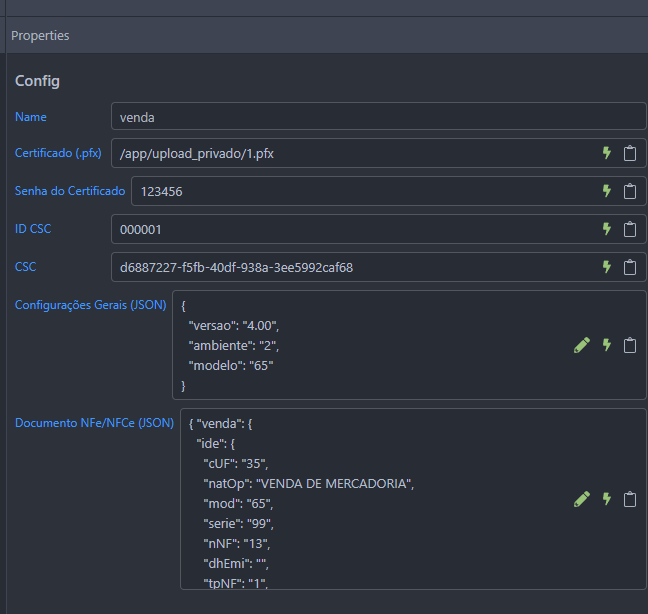Click clipboard icon in Certificado (.pfx) row
Screen dimensions: 648x614
pos(630,153)
